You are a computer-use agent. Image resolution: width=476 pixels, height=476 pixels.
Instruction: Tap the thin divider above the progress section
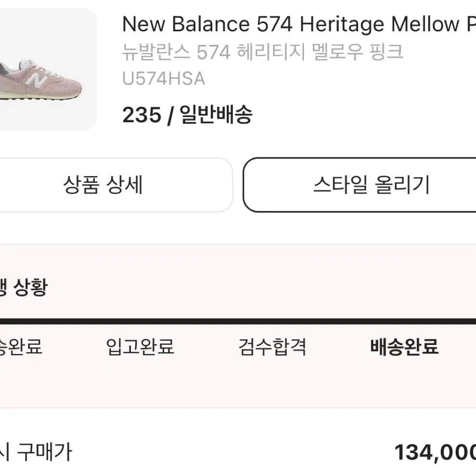point(238,244)
